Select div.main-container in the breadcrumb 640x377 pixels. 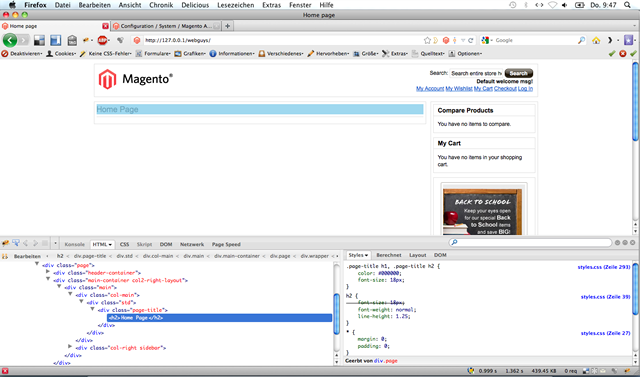coord(237,256)
